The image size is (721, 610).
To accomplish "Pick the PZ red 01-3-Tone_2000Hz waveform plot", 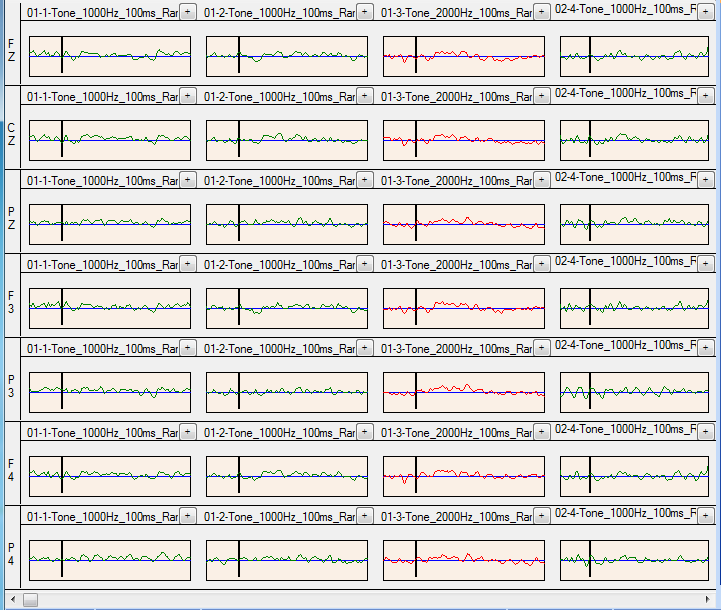I will (x=464, y=224).
